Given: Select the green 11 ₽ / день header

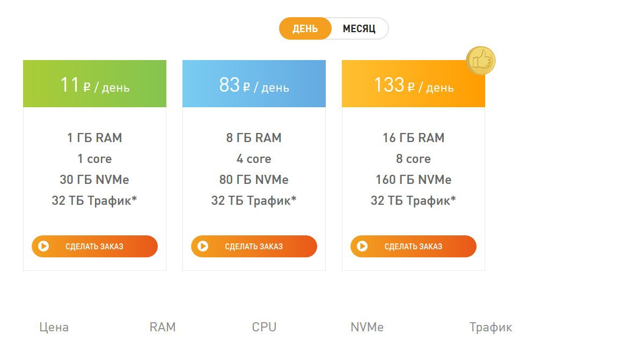Looking at the screenshot, I should tap(94, 84).
